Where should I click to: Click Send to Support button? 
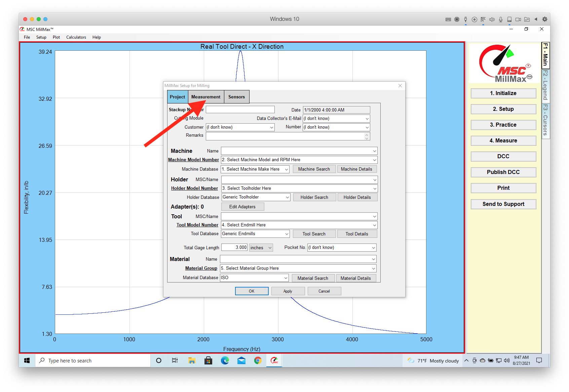click(x=503, y=204)
